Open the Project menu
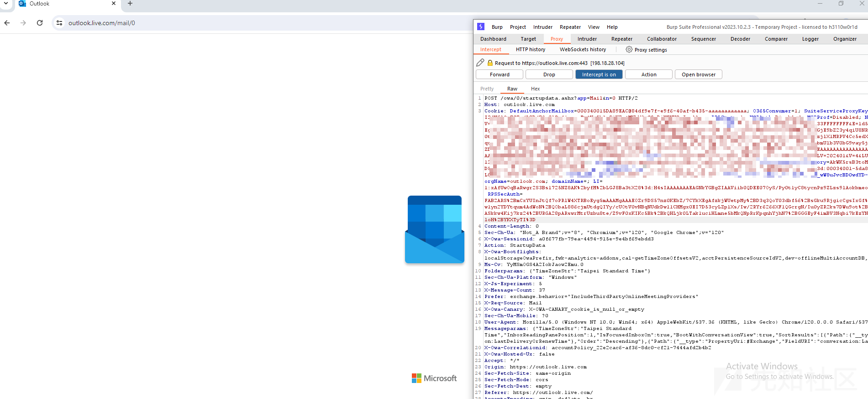Image resolution: width=868 pixels, height=399 pixels. 518,27
